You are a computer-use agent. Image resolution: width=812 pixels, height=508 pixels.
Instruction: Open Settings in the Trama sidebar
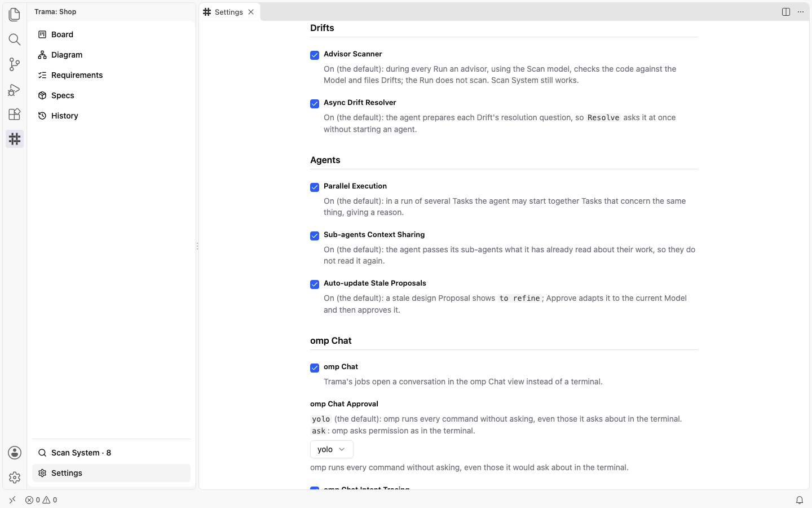111,473
